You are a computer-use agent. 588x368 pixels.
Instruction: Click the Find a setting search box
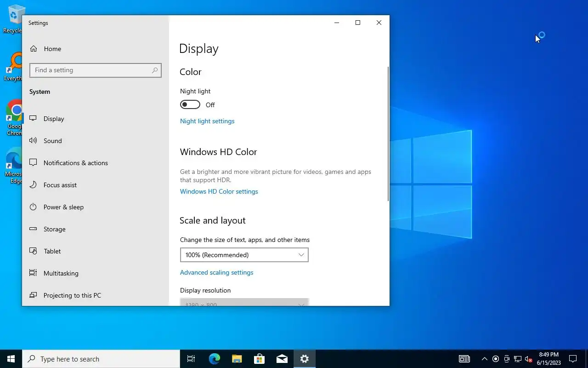coord(96,70)
